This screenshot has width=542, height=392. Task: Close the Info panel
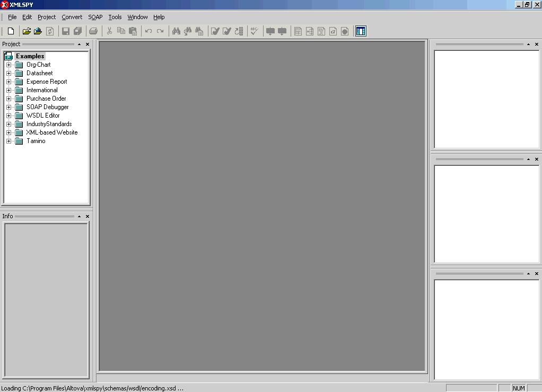tap(88, 216)
